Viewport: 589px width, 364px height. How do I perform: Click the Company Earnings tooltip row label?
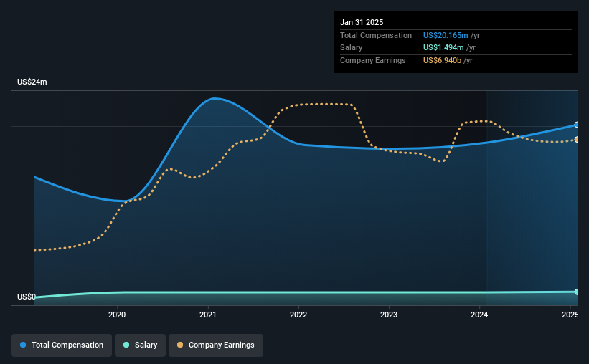click(372, 60)
